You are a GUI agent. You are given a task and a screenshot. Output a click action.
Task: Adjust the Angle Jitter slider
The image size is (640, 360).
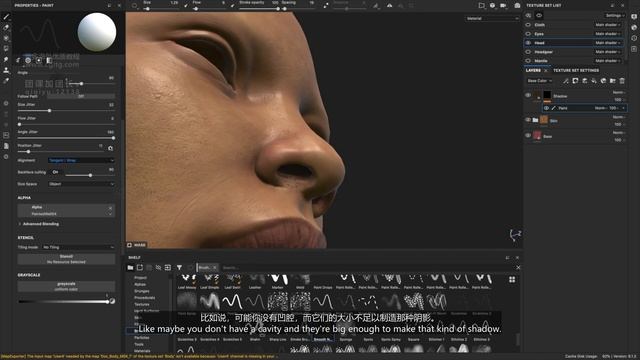(x=66, y=138)
